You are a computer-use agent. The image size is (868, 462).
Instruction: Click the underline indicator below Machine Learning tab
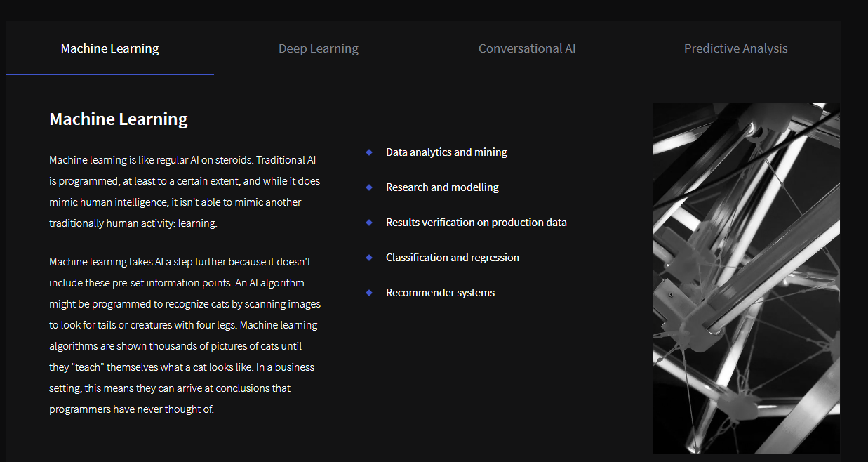click(x=109, y=73)
